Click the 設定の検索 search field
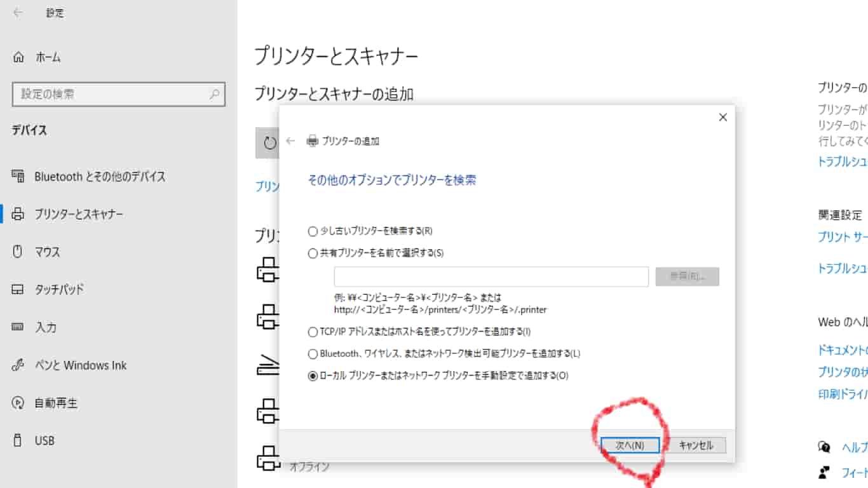This screenshot has height=488, width=868. click(119, 93)
